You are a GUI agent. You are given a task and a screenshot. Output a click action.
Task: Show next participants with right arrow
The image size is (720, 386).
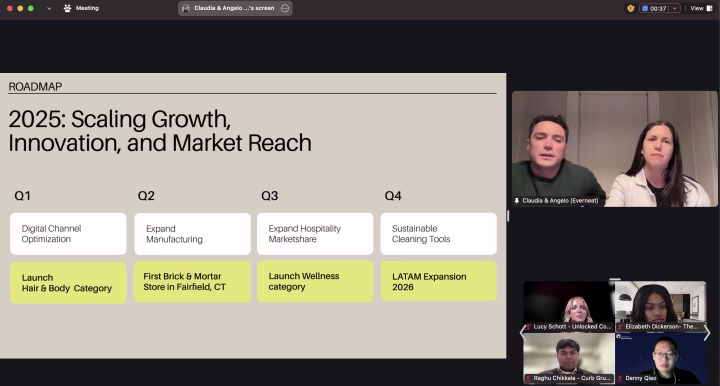[x=707, y=334]
